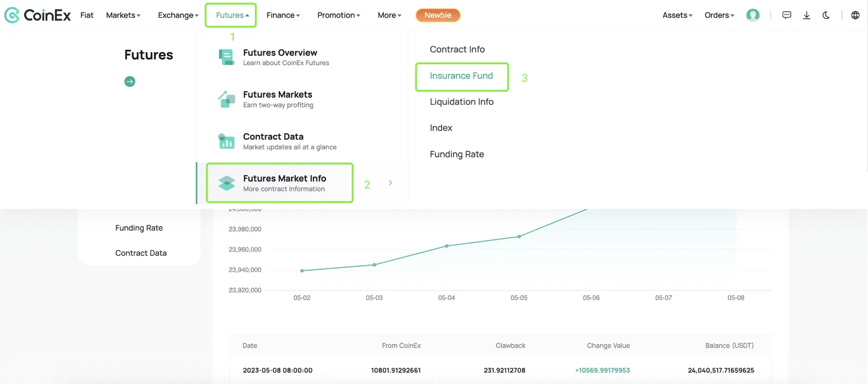This screenshot has width=868, height=384.
Task: Open the Markets dropdown
Action: 123,15
